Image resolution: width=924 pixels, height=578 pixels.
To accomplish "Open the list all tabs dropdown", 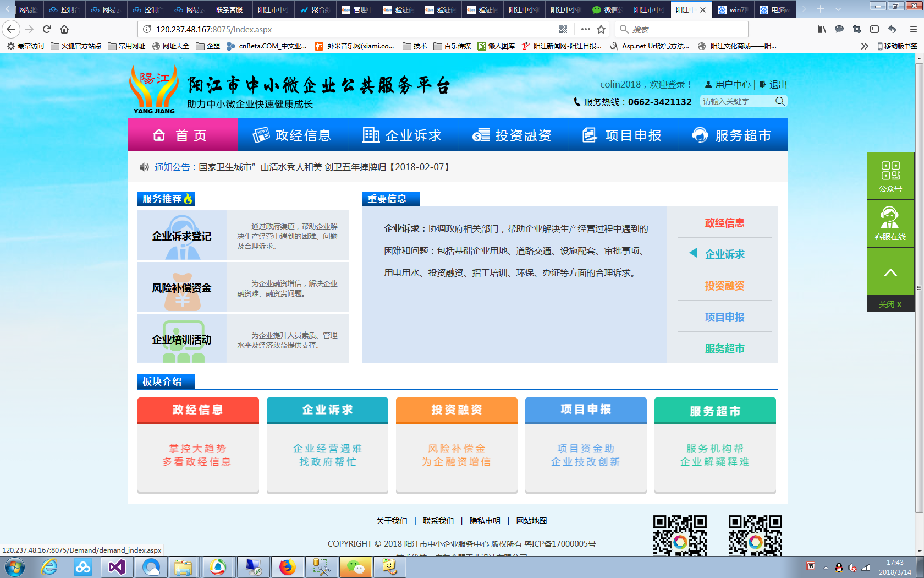I will (x=838, y=9).
